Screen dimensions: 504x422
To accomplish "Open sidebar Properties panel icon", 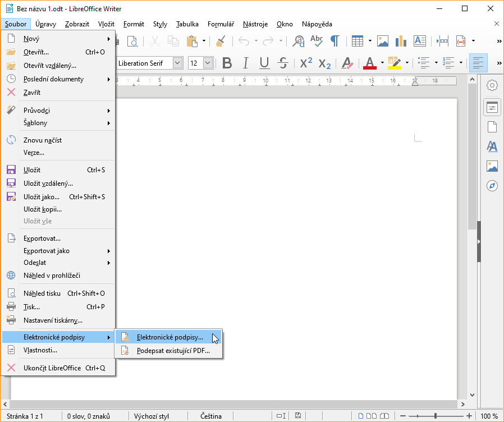I will (x=492, y=107).
